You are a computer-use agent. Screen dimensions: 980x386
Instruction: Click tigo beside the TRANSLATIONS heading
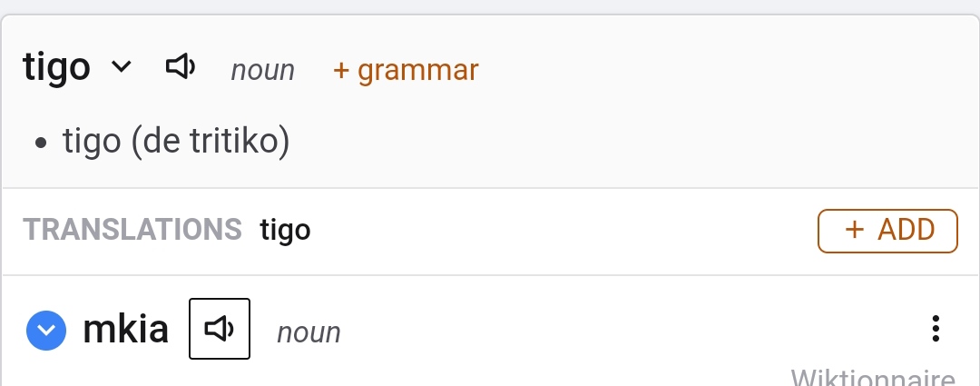pyautogui.click(x=285, y=230)
